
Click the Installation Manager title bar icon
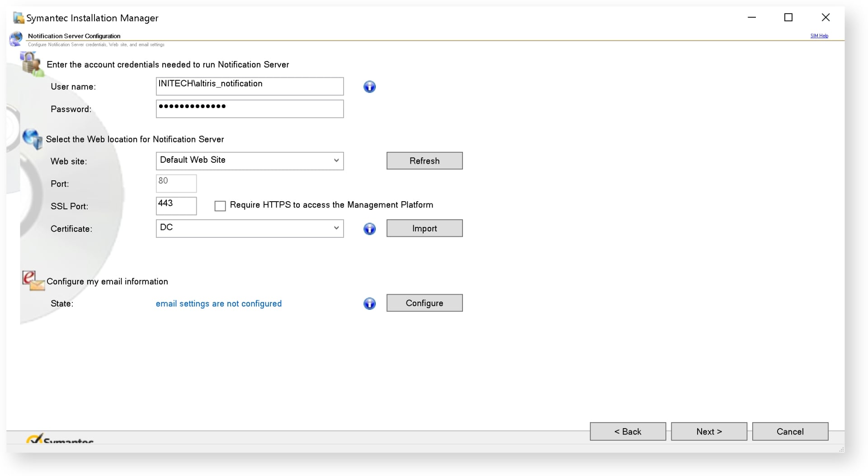pyautogui.click(x=19, y=18)
